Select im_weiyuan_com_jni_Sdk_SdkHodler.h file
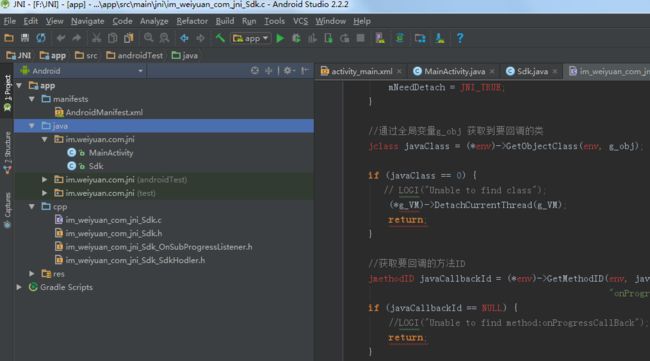Image resolution: width=650 pixels, height=361 pixels. [x=130, y=260]
